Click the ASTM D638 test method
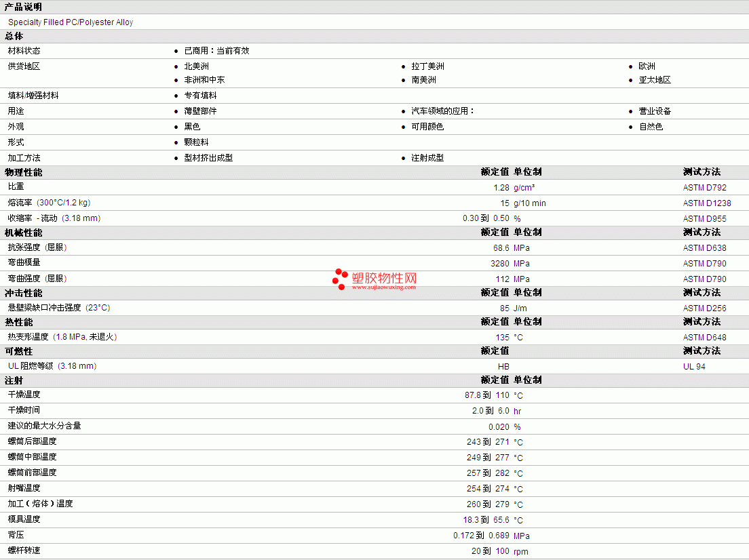Viewport: 749px width, 560px height. pyautogui.click(x=705, y=247)
